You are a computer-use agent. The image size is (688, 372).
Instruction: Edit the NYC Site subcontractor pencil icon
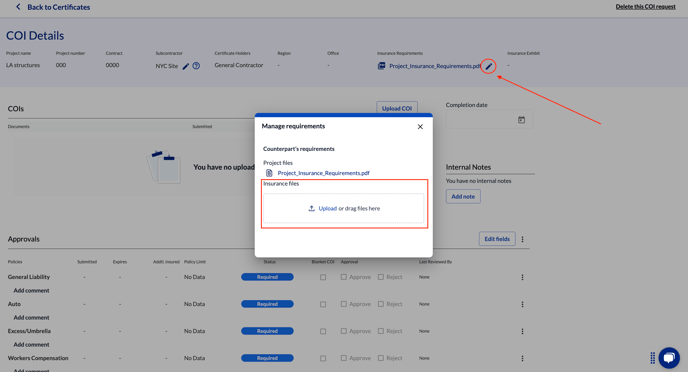point(186,66)
